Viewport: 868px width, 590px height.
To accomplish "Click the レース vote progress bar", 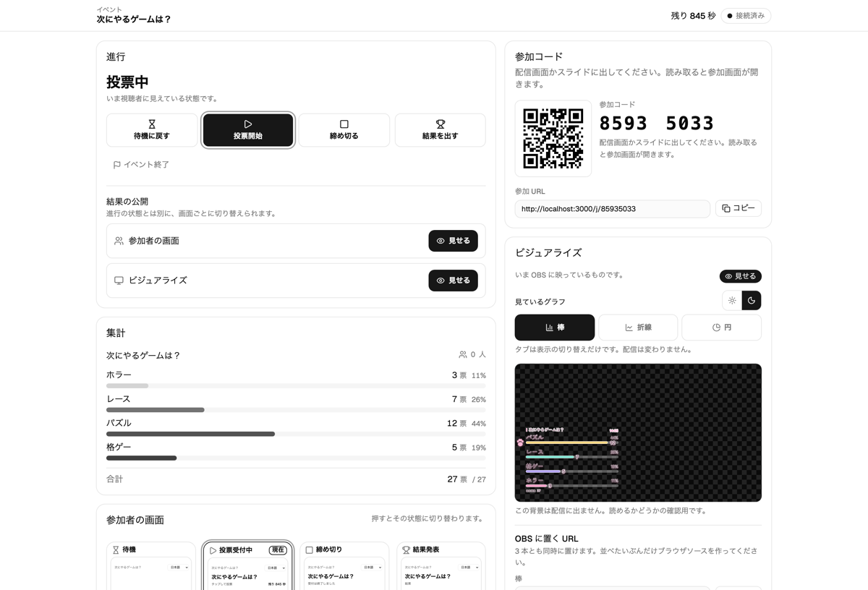I will (x=296, y=410).
